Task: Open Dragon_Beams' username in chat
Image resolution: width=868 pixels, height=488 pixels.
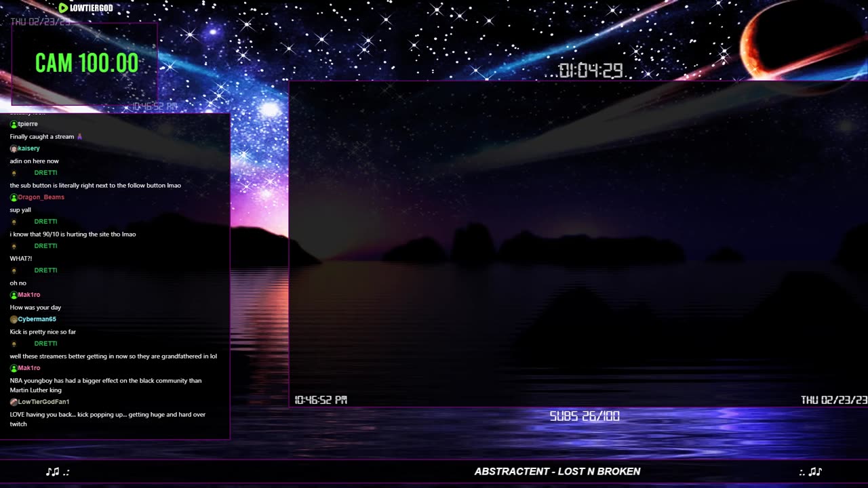Action: (41, 197)
